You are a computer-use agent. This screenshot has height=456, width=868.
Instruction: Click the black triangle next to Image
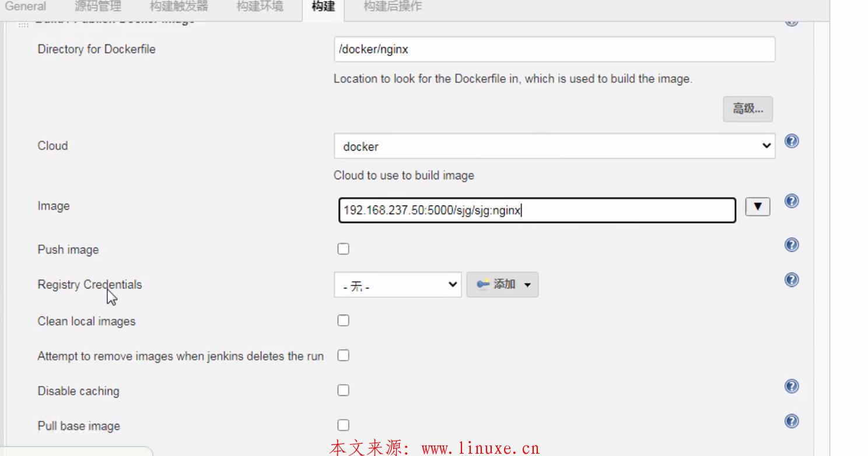click(758, 207)
